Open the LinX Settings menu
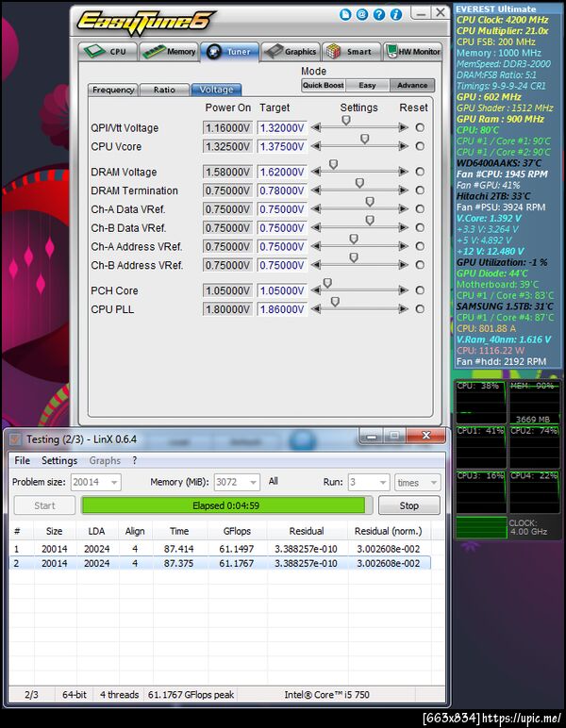Image resolution: width=566 pixels, height=728 pixels. click(x=59, y=460)
